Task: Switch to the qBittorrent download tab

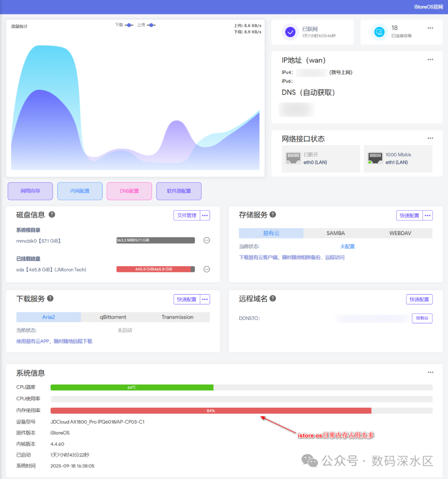Action: (x=113, y=317)
